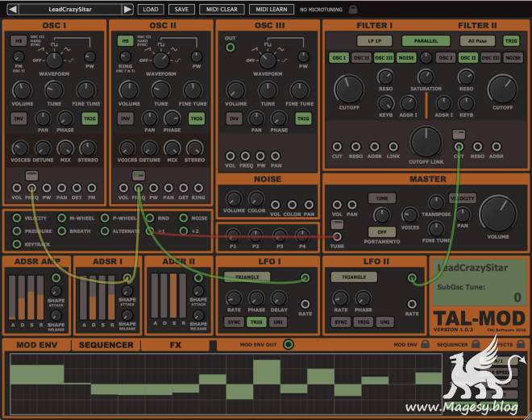This screenshot has height=420, width=532.
Task: Toggle the INV button in OSC I
Action: [x=19, y=119]
